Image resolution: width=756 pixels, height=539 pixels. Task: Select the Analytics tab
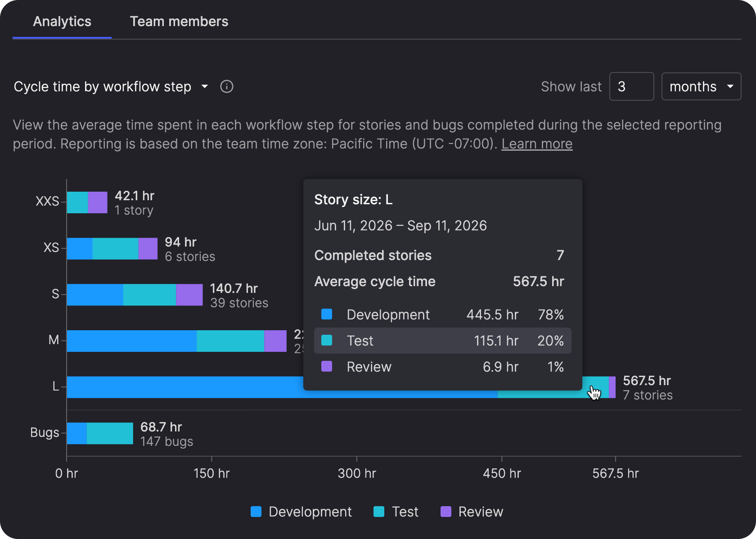62,21
